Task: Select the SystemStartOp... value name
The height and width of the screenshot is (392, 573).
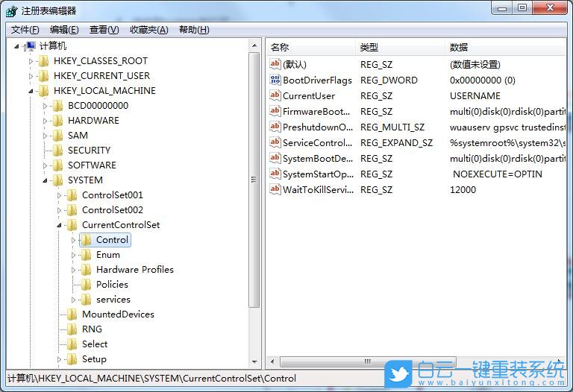Action: point(318,174)
